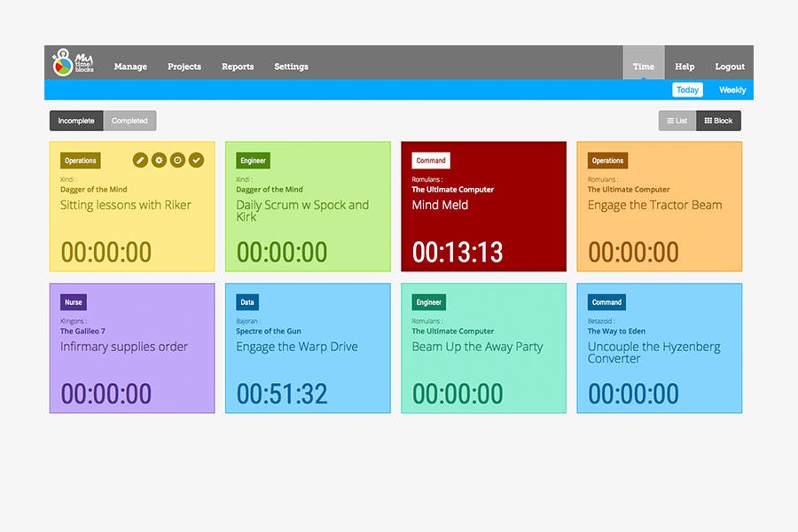Open the Projects menu
Screen dimensions: 798x532
click(x=184, y=66)
